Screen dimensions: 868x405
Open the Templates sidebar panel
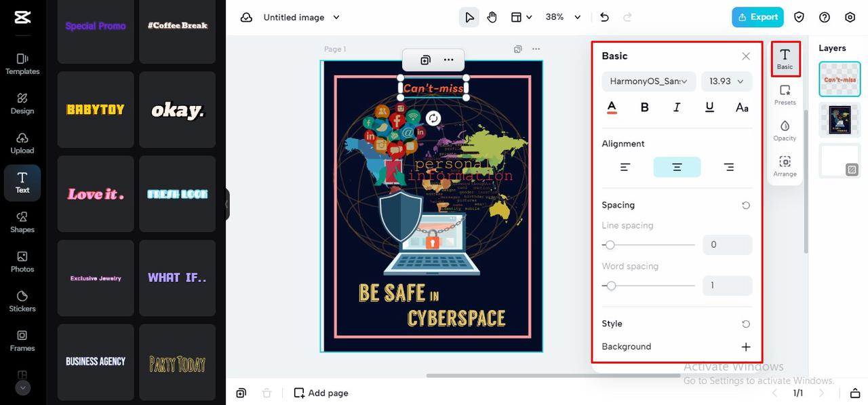(x=22, y=64)
